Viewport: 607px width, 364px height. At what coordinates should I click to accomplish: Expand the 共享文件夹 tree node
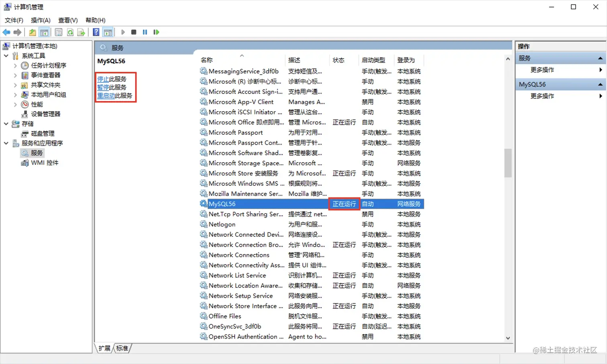click(15, 85)
